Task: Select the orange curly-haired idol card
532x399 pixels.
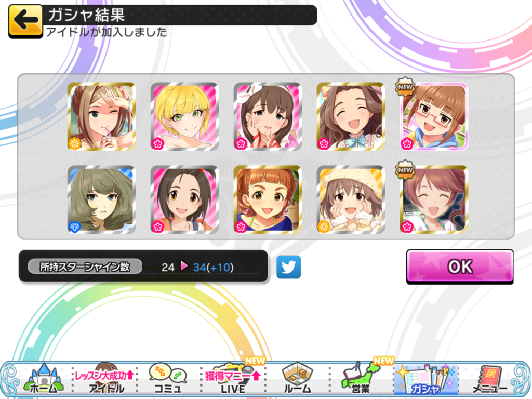Action: [x=268, y=199]
